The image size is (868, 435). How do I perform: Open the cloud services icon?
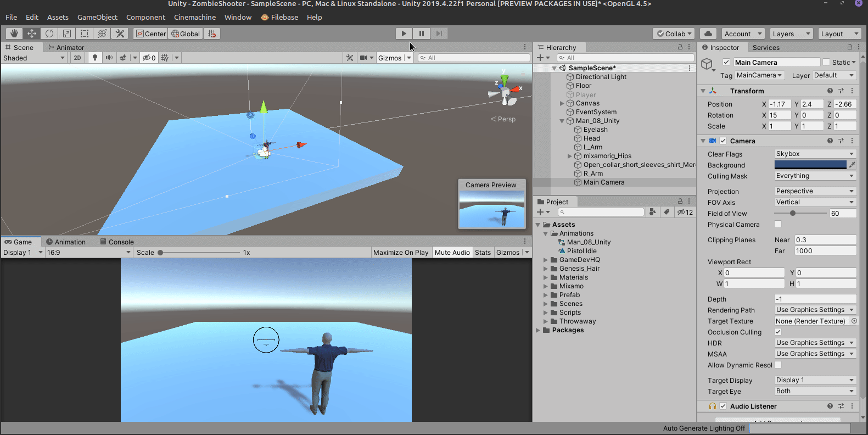708,34
